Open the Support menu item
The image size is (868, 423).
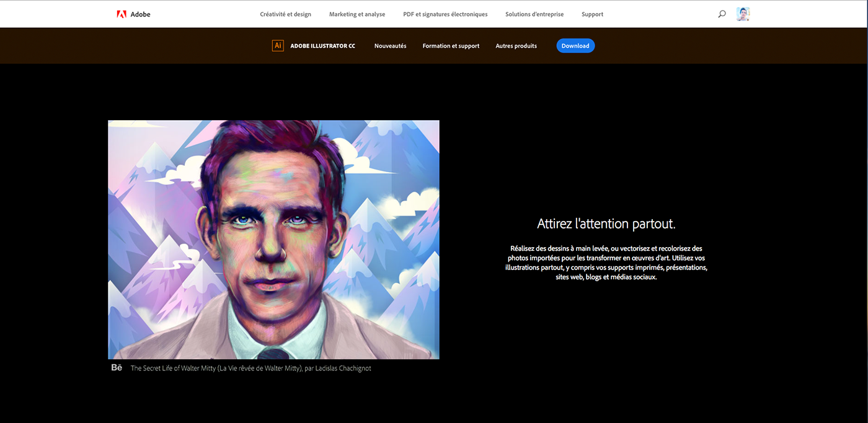click(592, 14)
